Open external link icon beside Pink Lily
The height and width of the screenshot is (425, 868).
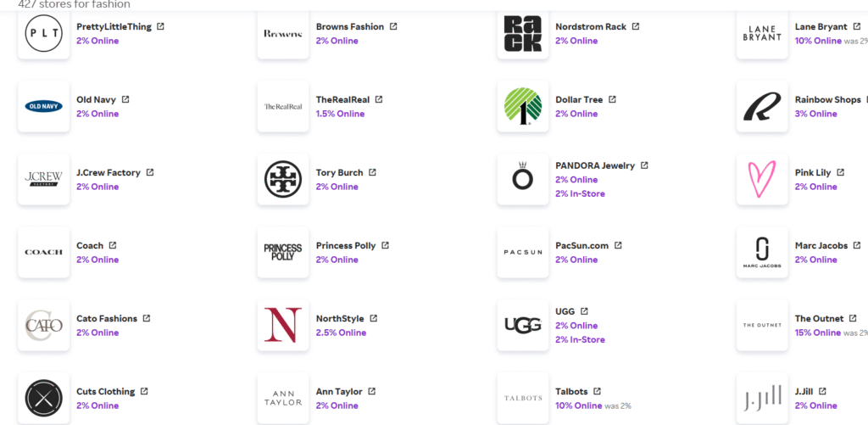840,172
